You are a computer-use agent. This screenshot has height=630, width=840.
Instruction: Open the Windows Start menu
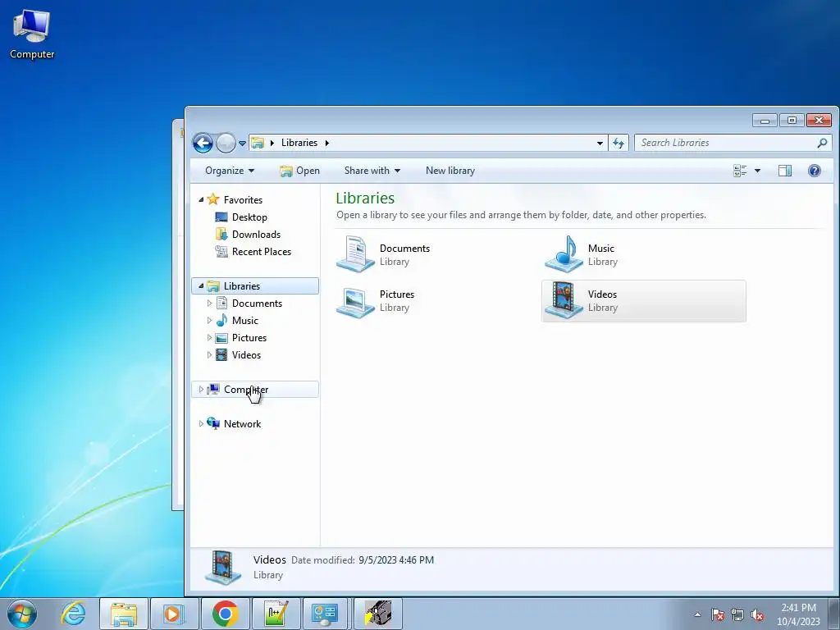(22, 614)
